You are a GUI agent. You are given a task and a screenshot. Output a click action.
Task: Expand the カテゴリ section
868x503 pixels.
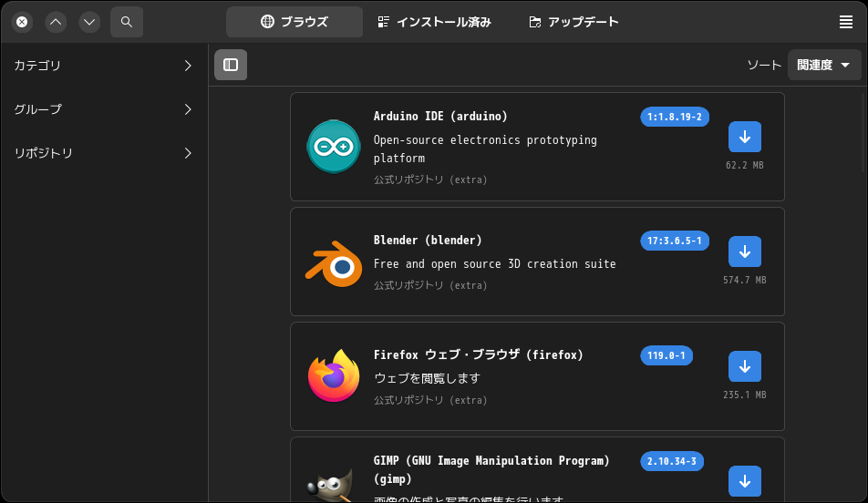(104, 66)
